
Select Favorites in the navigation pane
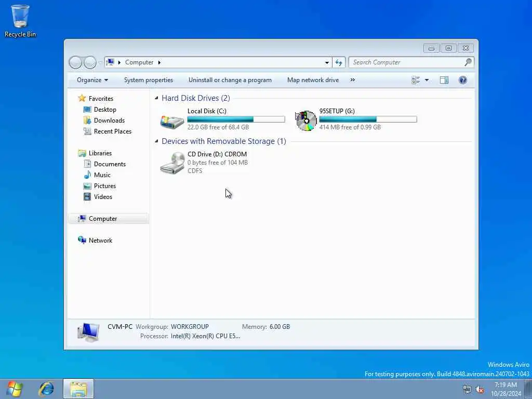(x=101, y=98)
